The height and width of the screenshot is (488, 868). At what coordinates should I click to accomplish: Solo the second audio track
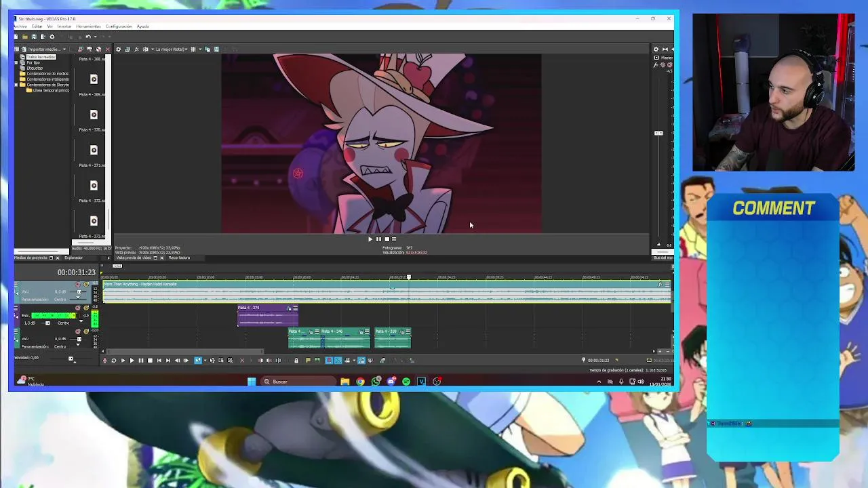86,308
